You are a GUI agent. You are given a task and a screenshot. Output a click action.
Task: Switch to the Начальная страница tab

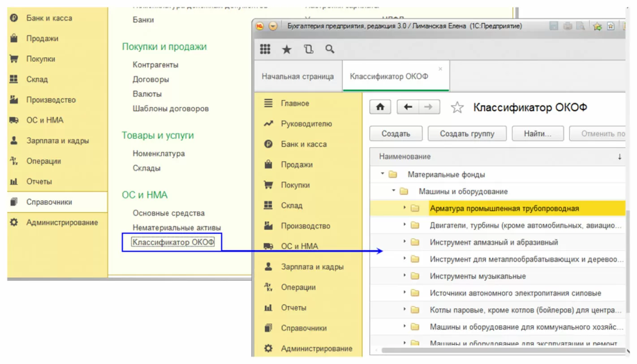297,77
